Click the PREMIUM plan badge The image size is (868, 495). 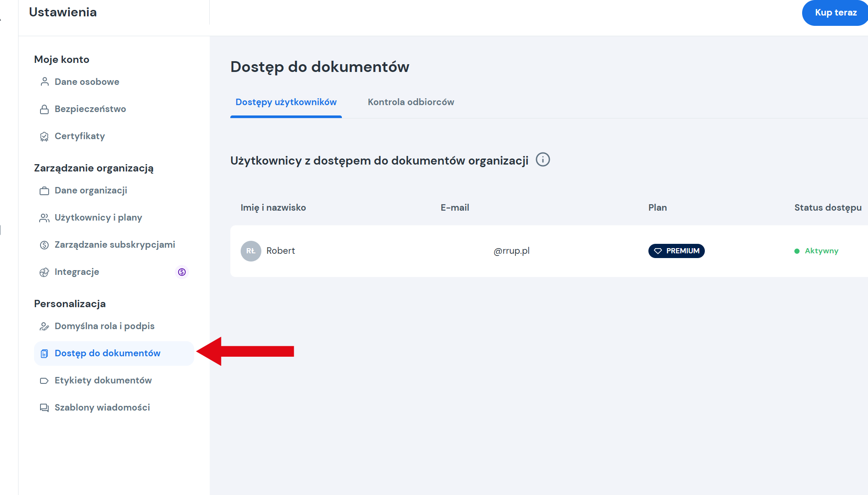click(676, 251)
